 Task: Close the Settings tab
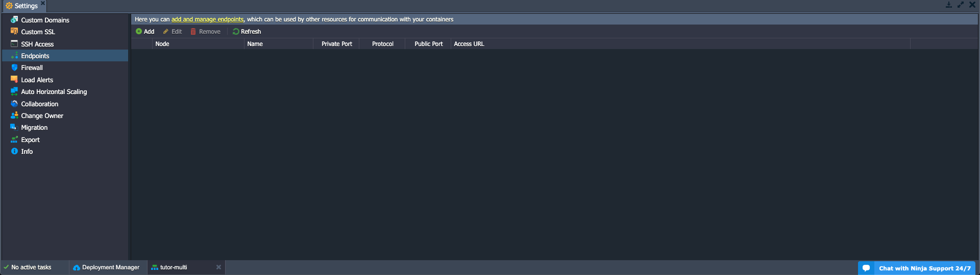point(43,3)
